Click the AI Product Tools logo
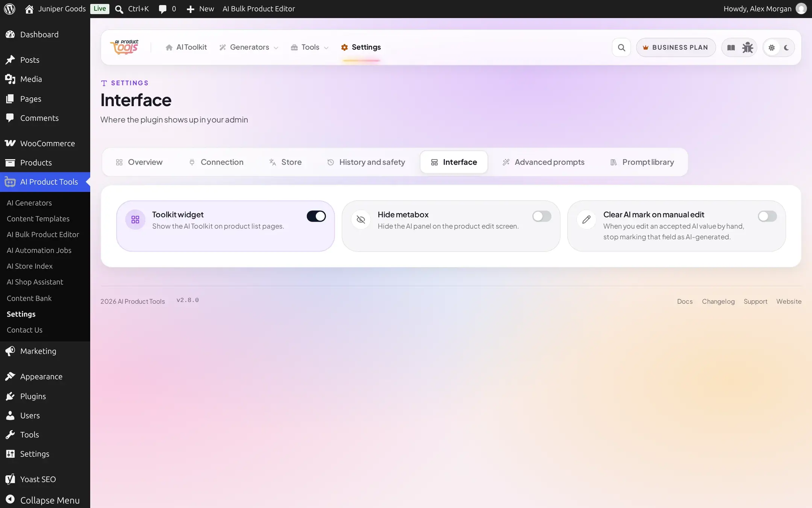 point(124,47)
